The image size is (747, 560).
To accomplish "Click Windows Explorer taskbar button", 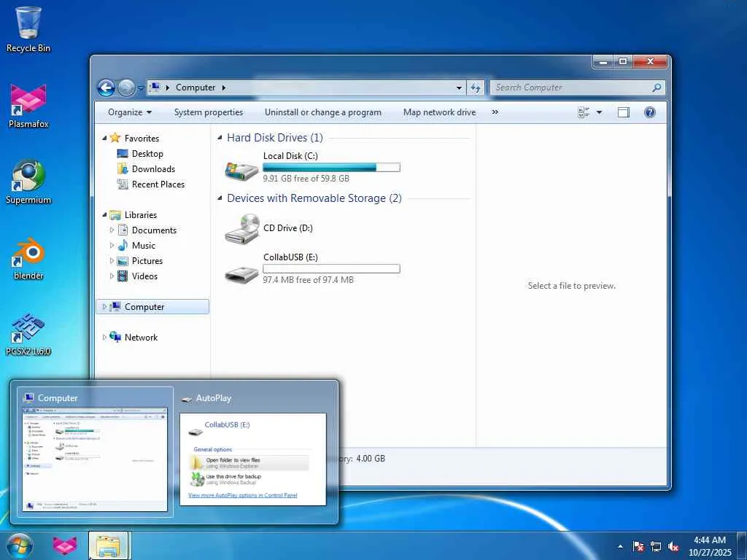I will [x=108, y=545].
